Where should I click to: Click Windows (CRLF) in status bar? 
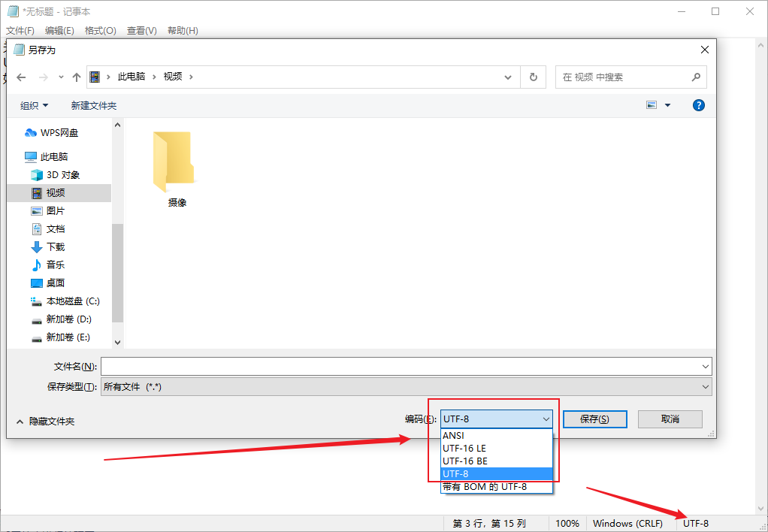pyautogui.click(x=627, y=524)
